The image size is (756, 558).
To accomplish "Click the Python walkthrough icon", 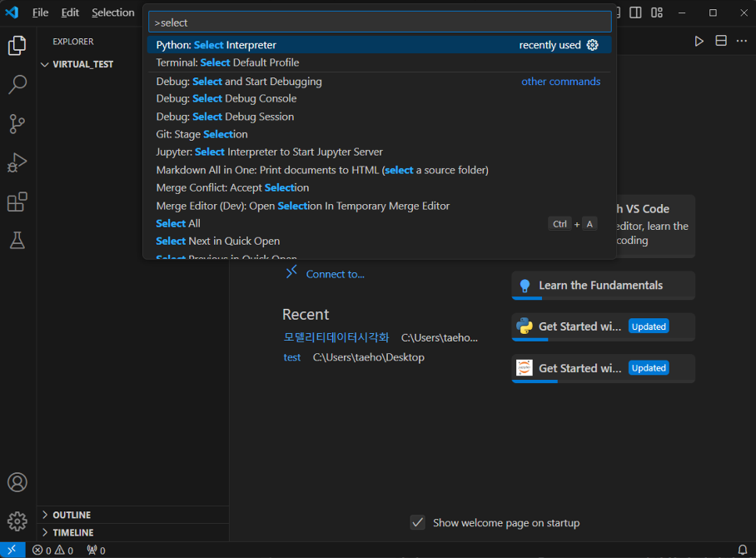I will point(525,326).
